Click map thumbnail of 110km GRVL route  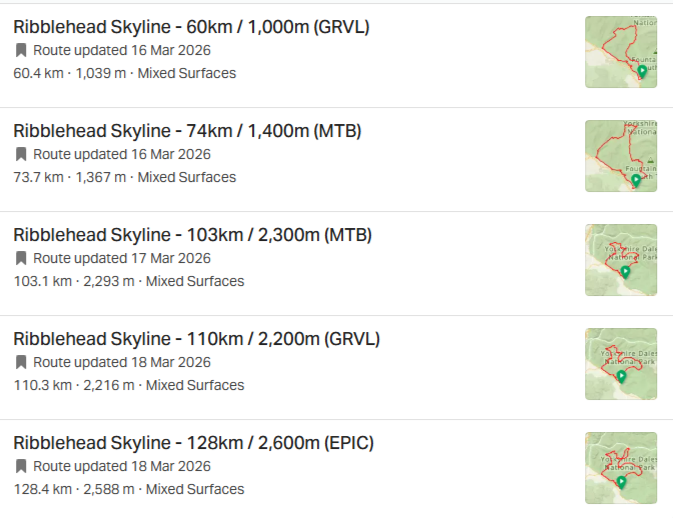(x=621, y=364)
